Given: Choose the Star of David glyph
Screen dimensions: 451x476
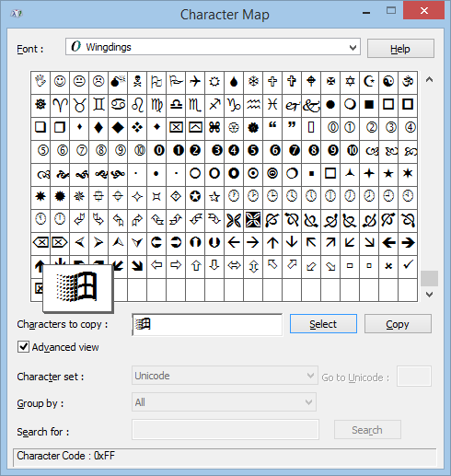Looking at the screenshot, I should pos(350,82).
